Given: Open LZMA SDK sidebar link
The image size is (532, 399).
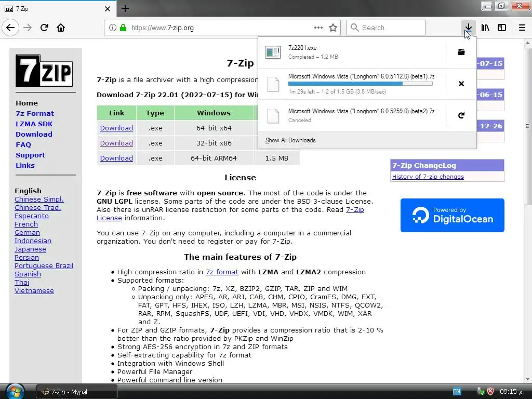Looking at the screenshot, I should [x=34, y=124].
